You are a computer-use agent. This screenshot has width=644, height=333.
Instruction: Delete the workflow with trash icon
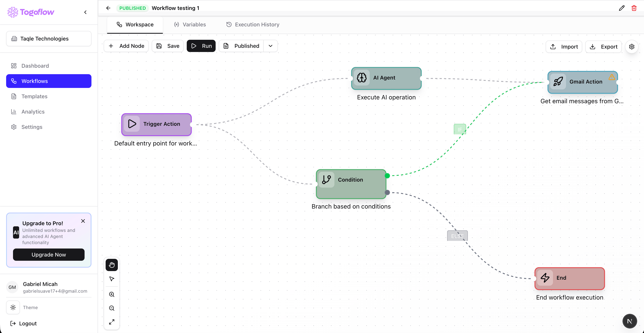click(634, 8)
